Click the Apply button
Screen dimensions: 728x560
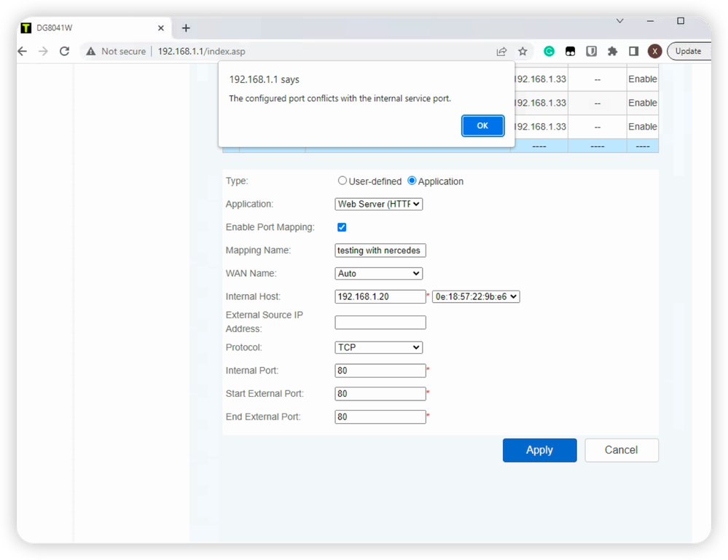539,450
